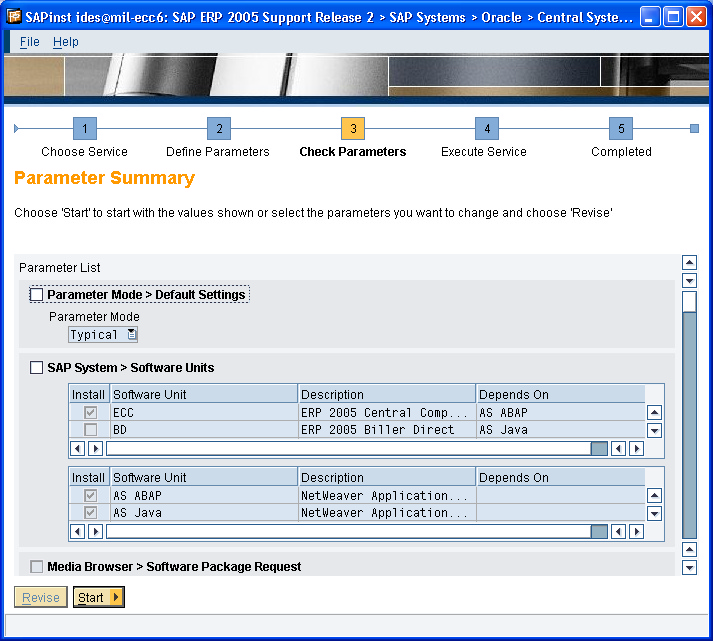Click step 1 Choose Service icon
713x641 pixels.
coord(85,129)
